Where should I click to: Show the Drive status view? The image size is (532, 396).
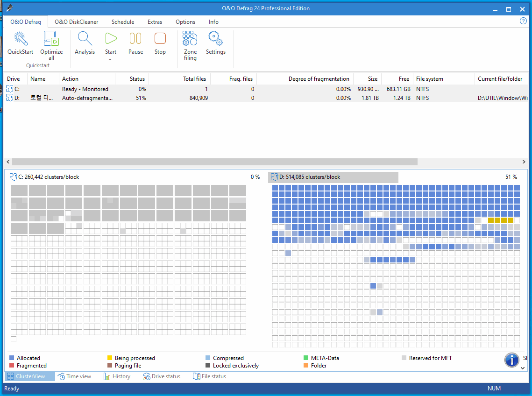(162, 376)
